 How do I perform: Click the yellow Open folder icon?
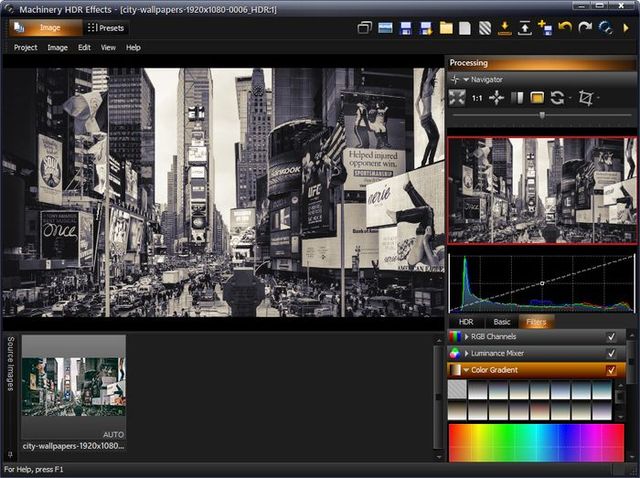click(446, 28)
